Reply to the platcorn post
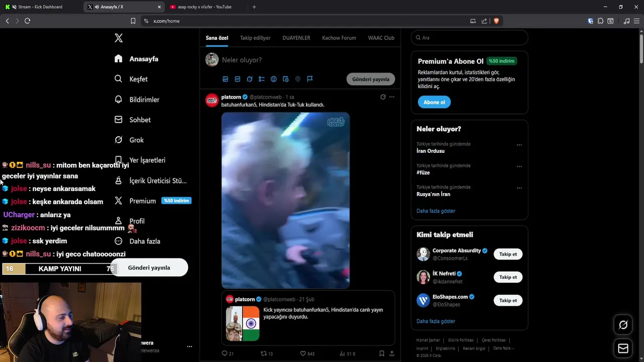The width and height of the screenshot is (644, 362). click(227, 353)
